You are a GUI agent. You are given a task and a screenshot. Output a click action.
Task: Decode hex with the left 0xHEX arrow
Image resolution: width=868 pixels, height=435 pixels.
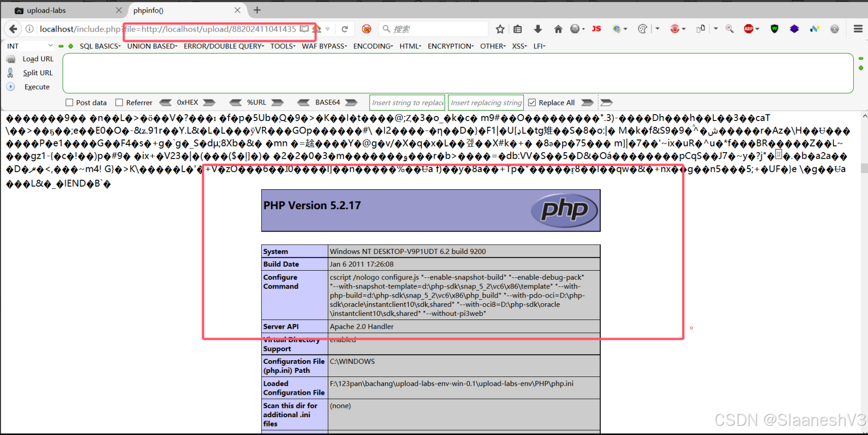pos(165,102)
